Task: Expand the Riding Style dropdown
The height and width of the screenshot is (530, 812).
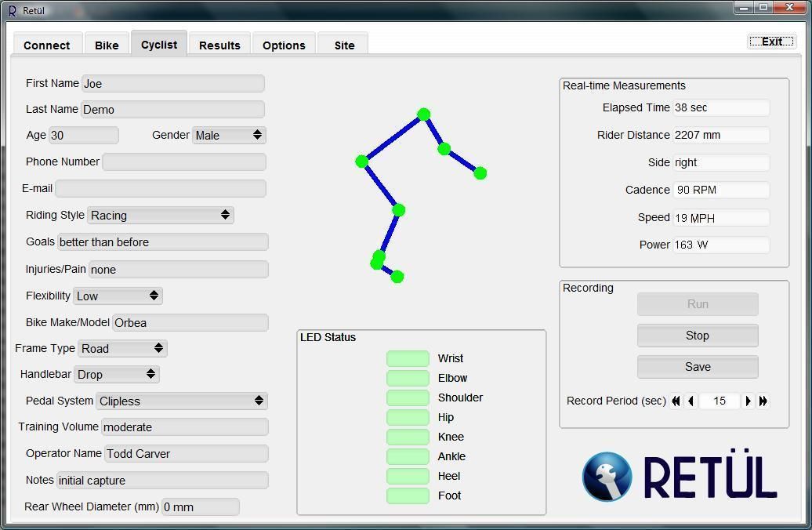Action: (x=160, y=215)
